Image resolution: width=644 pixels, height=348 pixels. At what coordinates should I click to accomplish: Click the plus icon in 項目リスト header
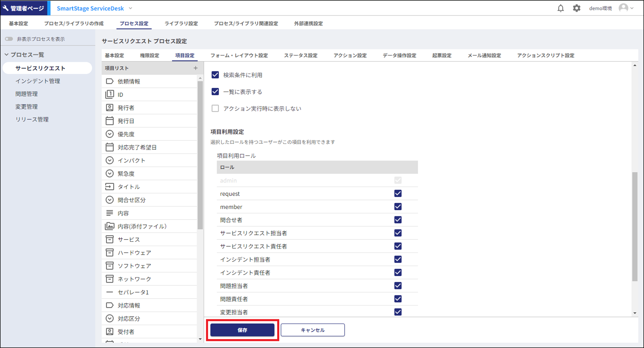[x=195, y=68]
